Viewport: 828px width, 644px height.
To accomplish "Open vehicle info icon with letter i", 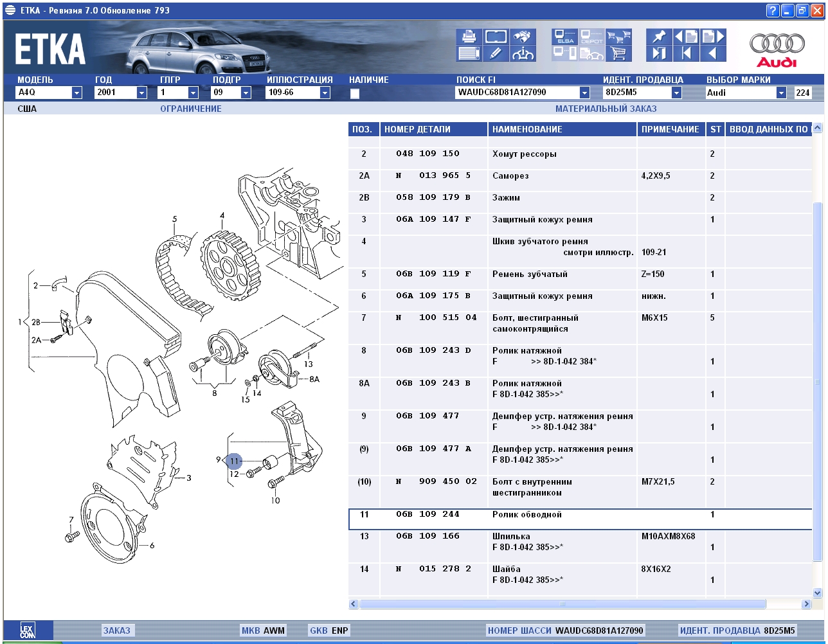I will tap(523, 53).
